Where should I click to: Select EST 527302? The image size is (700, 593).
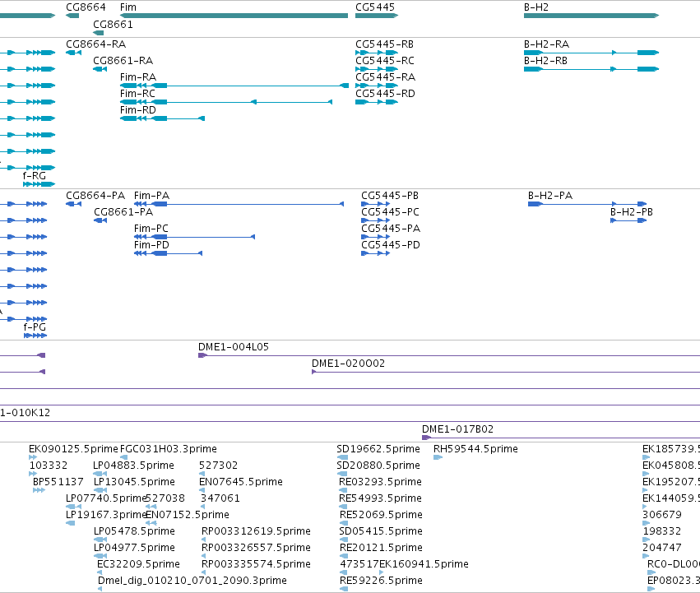point(218,466)
